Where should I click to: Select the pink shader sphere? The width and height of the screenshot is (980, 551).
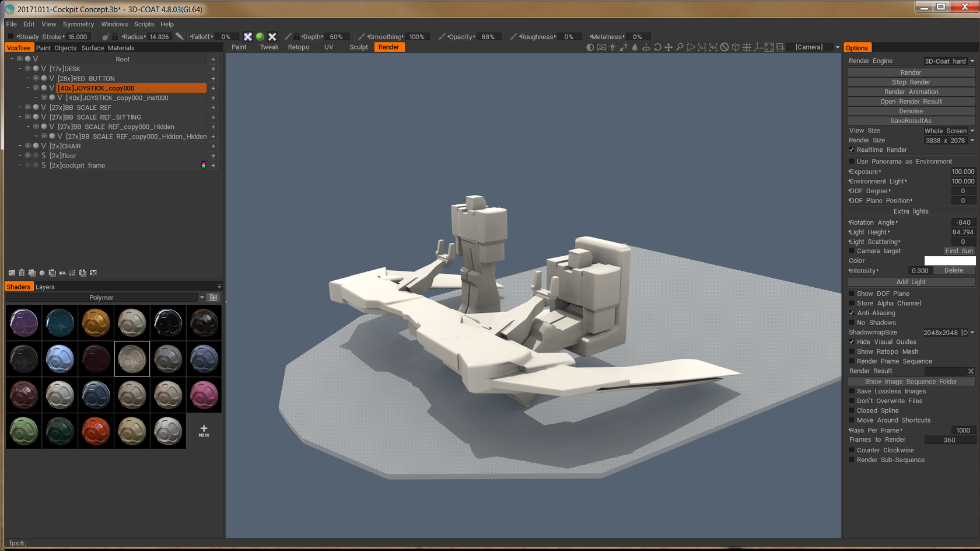[x=204, y=395]
